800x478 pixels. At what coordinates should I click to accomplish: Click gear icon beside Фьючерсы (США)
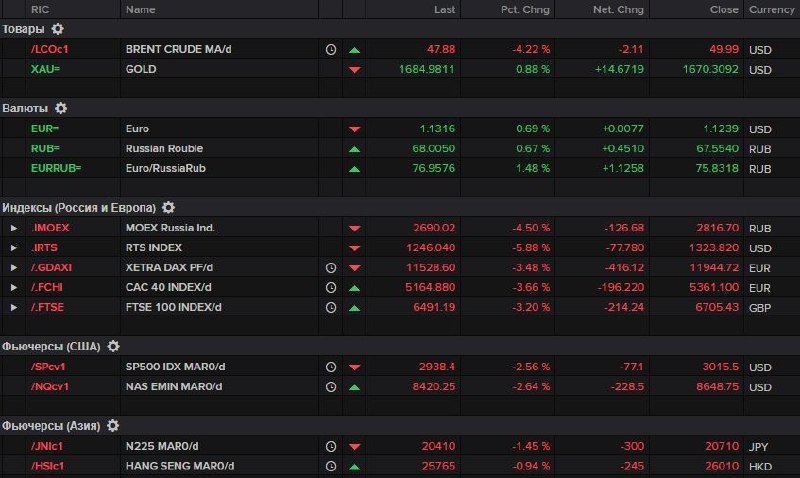coord(113,346)
